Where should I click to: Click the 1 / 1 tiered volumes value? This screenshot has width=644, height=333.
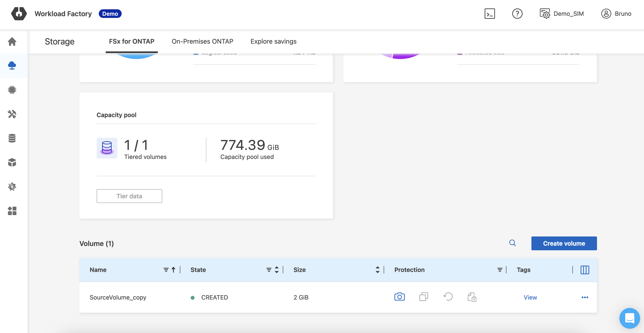[136, 145]
